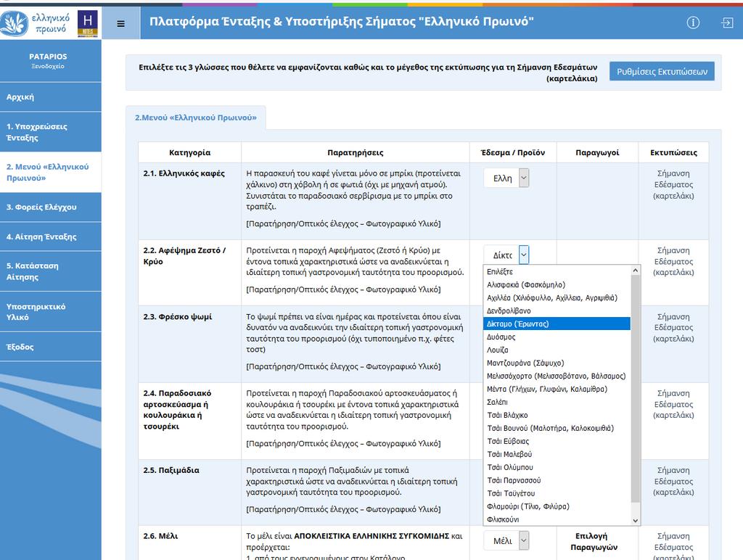The width and height of the screenshot is (743, 560).
Task: Choose Τσάι Ολύμπου from the list
Action: [x=557, y=467]
